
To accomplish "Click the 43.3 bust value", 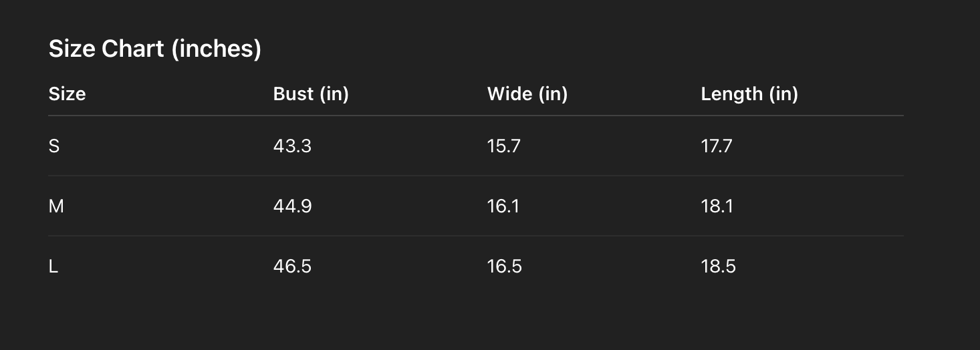I will (x=292, y=146).
